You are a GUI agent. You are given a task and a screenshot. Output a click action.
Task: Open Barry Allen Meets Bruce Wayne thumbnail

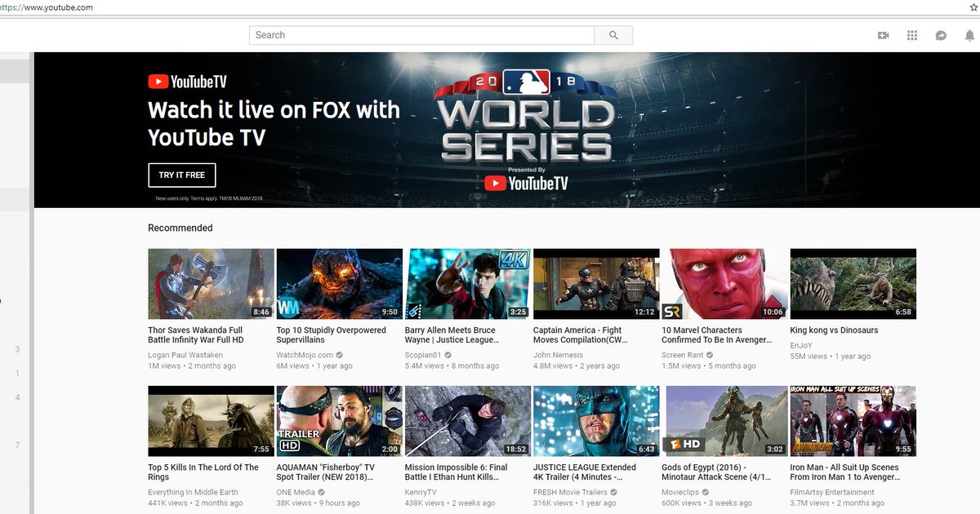[x=468, y=284]
